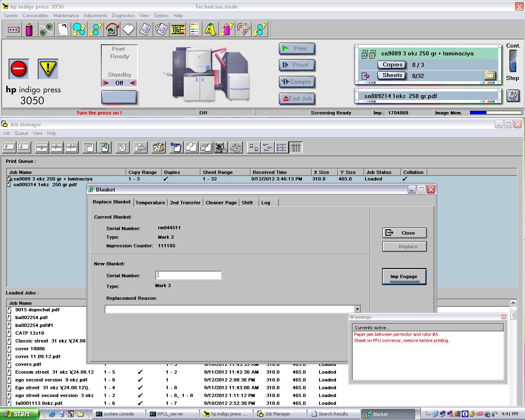This screenshot has width=525, height=420.
Task: Open the Windows start menu
Action: tap(19, 414)
